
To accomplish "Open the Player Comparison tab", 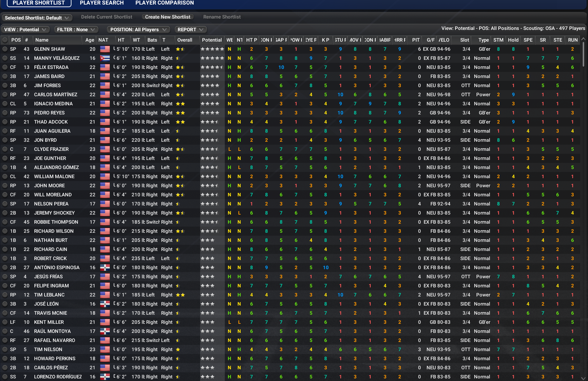I will pyautogui.click(x=164, y=3).
